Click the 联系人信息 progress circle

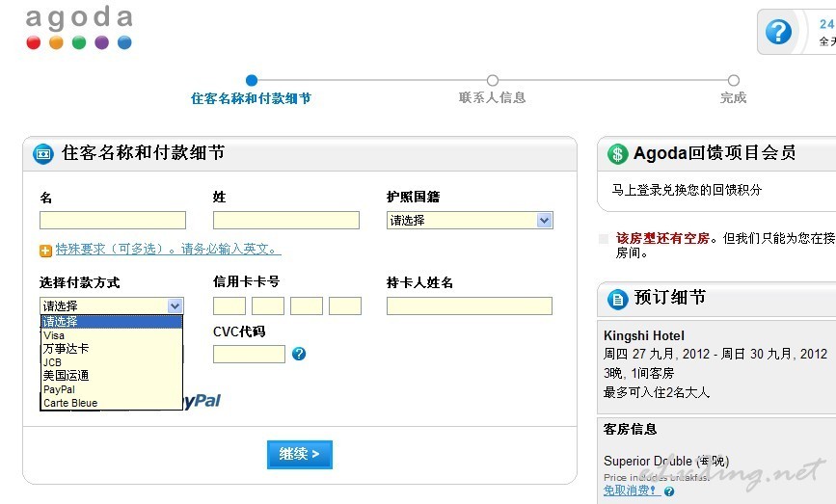pyautogui.click(x=493, y=80)
